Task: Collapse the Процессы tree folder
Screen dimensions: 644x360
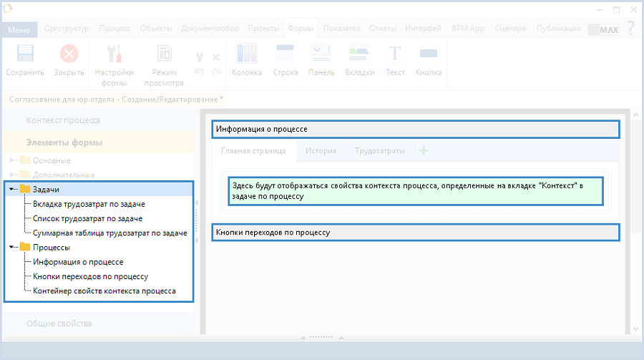Action: point(13,248)
